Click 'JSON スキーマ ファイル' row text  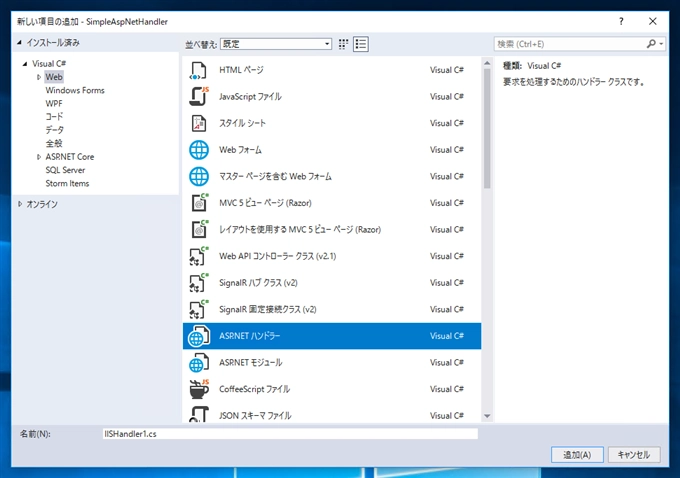coord(255,416)
